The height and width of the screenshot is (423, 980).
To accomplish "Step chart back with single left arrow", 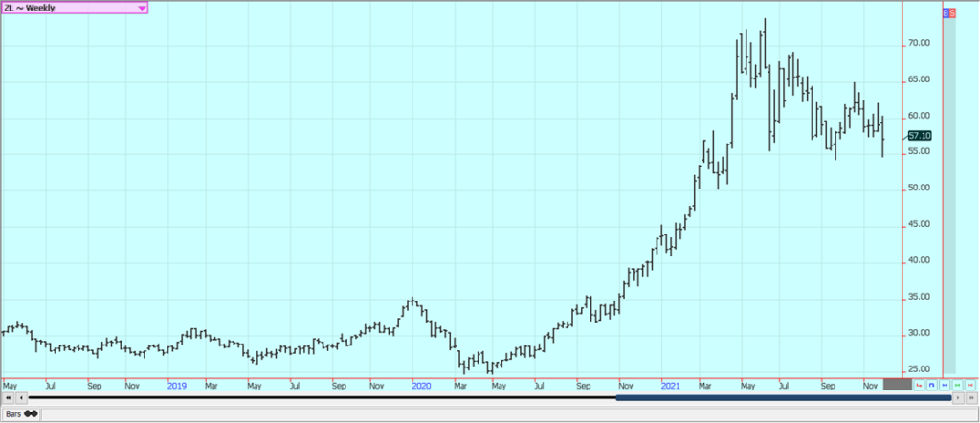I will [21, 398].
